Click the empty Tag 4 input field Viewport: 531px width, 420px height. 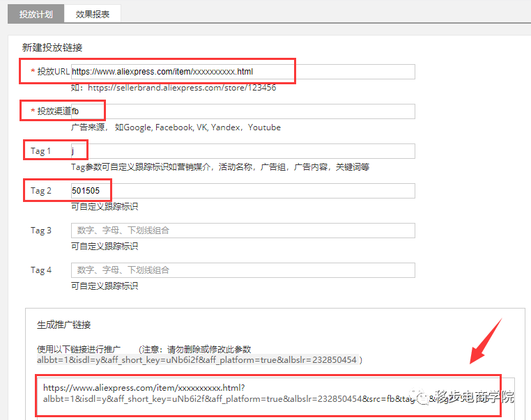(243, 270)
